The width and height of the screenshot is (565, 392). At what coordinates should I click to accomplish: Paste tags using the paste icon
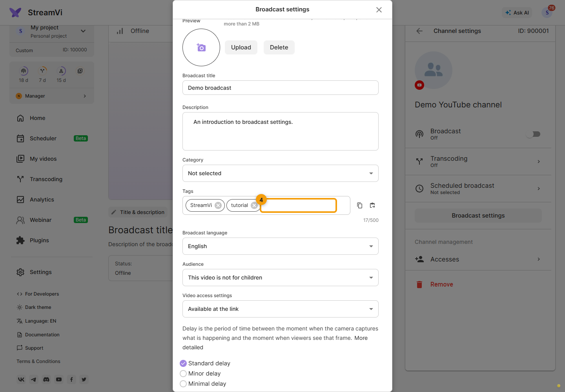pyautogui.click(x=372, y=205)
